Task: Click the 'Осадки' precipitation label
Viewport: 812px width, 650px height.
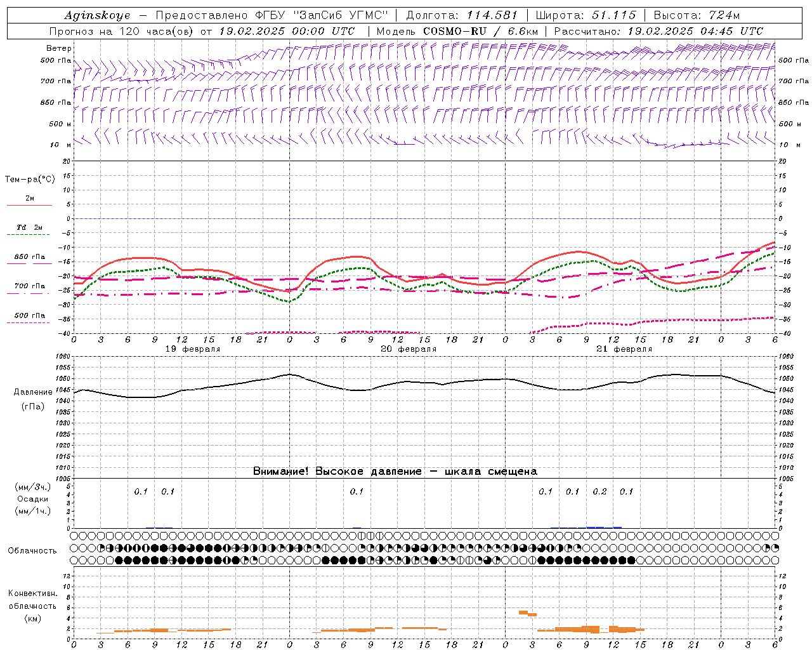Action: pyautogui.click(x=32, y=499)
